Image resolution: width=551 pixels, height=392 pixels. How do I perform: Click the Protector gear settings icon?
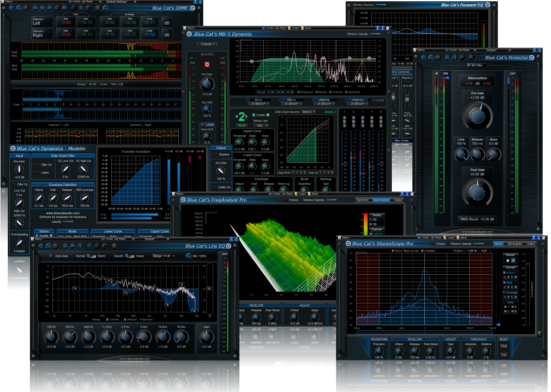[x=438, y=58]
